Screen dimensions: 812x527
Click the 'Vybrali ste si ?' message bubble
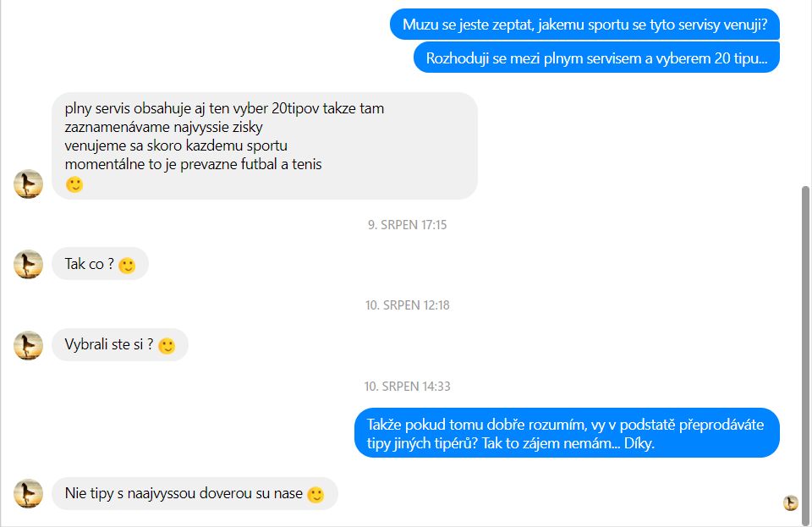119,345
